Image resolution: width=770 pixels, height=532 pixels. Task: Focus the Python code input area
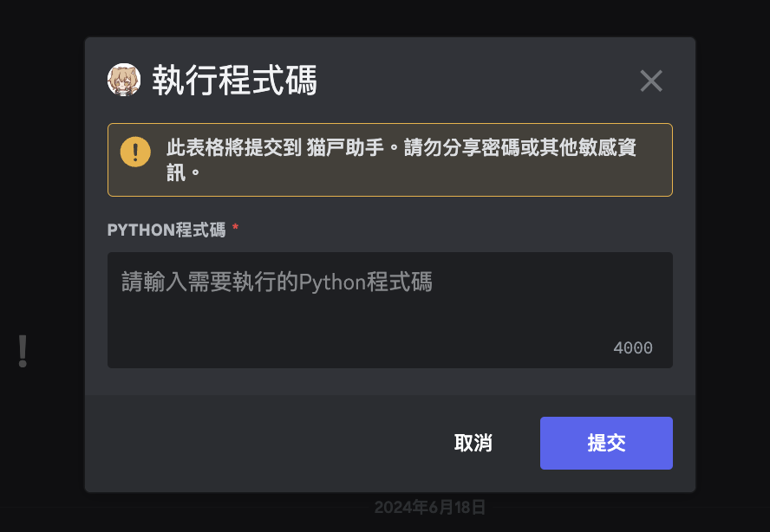click(x=389, y=310)
